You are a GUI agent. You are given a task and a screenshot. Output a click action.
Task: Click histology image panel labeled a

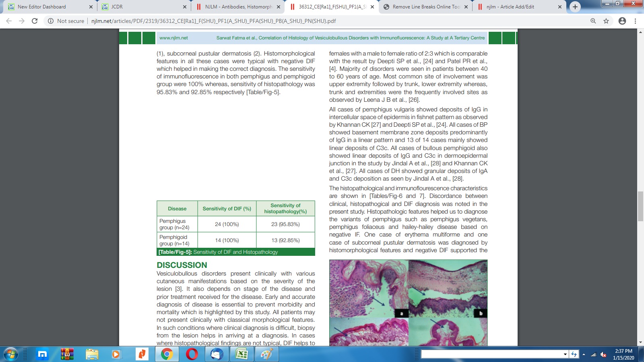[369, 288]
